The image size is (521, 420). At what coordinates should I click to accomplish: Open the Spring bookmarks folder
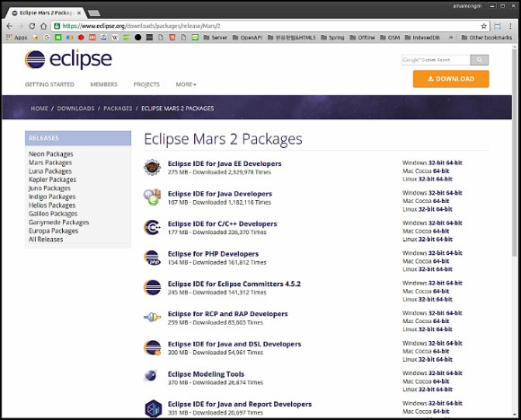point(332,38)
